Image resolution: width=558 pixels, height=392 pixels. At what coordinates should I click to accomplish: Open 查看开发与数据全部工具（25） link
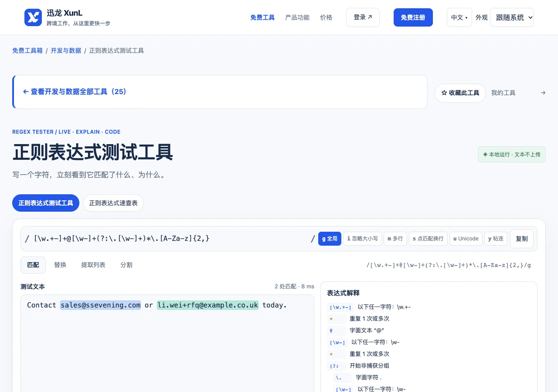(x=75, y=92)
